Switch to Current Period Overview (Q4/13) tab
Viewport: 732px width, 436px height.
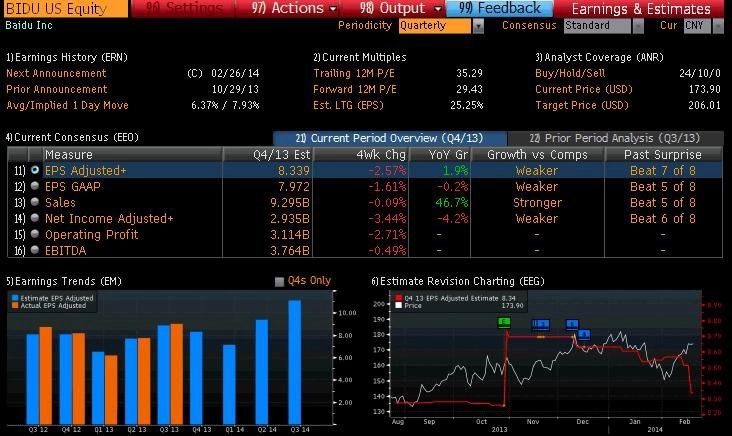pyautogui.click(x=390, y=138)
